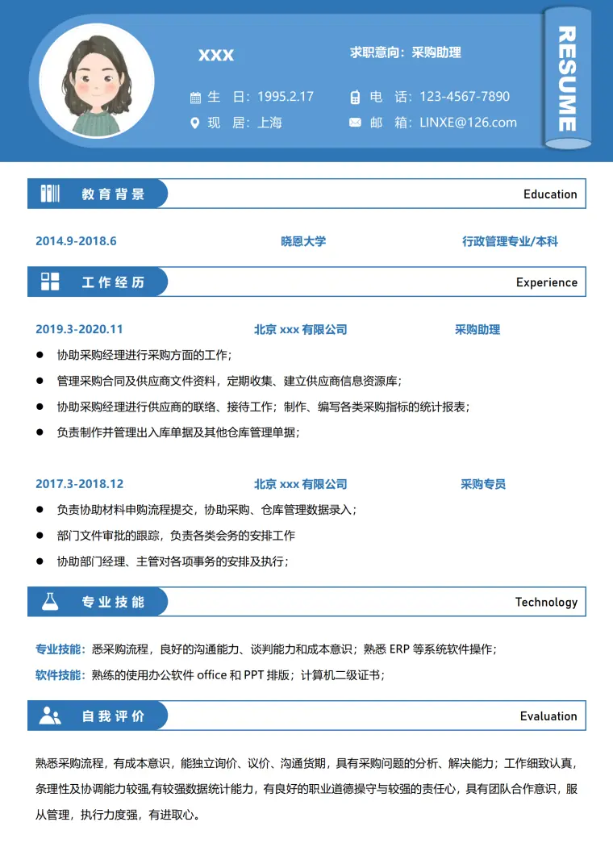
Task: Click the date range 2017.3-2018.12
Action: click(x=80, y=484)
